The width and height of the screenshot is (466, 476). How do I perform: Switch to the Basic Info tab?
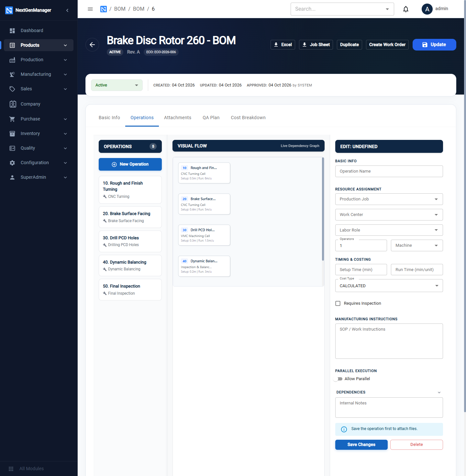click(x=109, y=118)
